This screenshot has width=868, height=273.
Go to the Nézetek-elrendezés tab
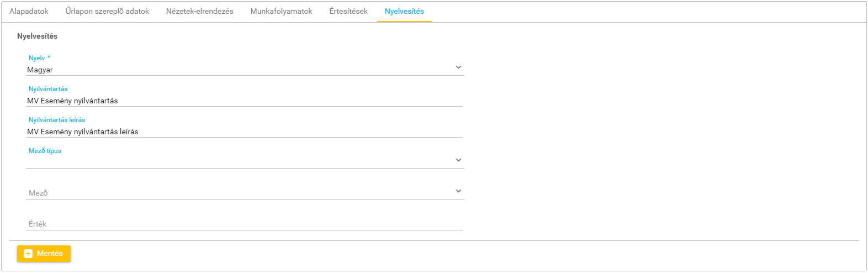pos(199,11)
